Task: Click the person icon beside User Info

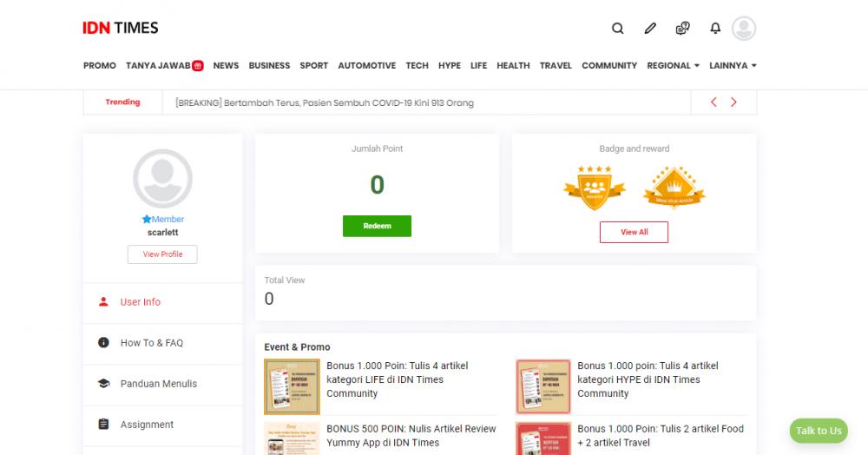Action: tap(103, 301)
